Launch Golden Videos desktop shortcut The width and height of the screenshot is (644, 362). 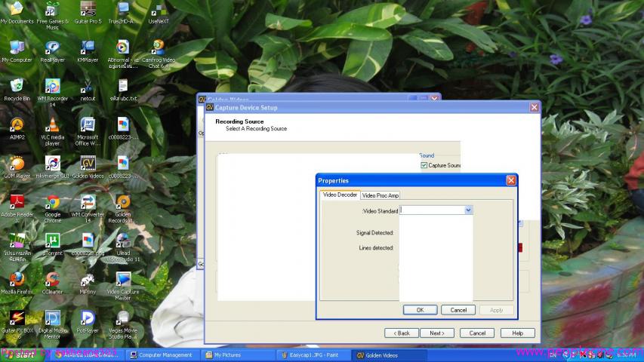click(x=88, y=167)
